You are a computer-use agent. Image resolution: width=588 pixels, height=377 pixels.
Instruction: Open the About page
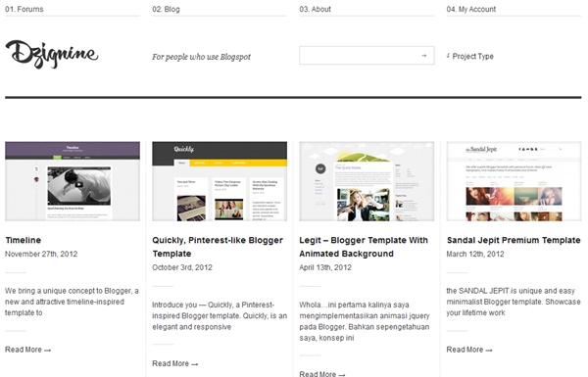pos(315,9)
